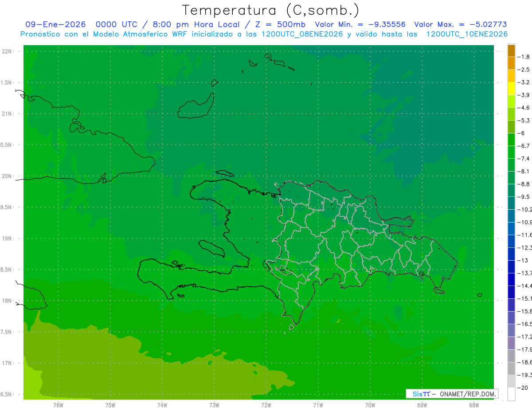The image size is (532, 411).
Task: Click the 'Temperatura (C,somb.)' map title
Action: pos(271,10)
